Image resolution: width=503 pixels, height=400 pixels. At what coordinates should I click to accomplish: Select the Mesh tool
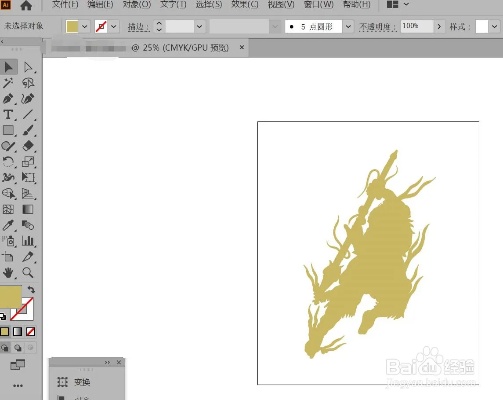[8, 209]
